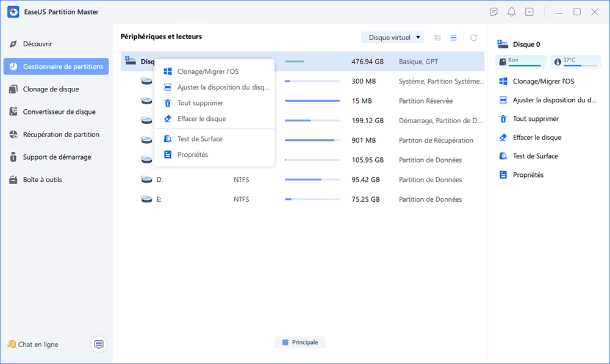Click usage bar of D: partition

[x=312, y=180]
